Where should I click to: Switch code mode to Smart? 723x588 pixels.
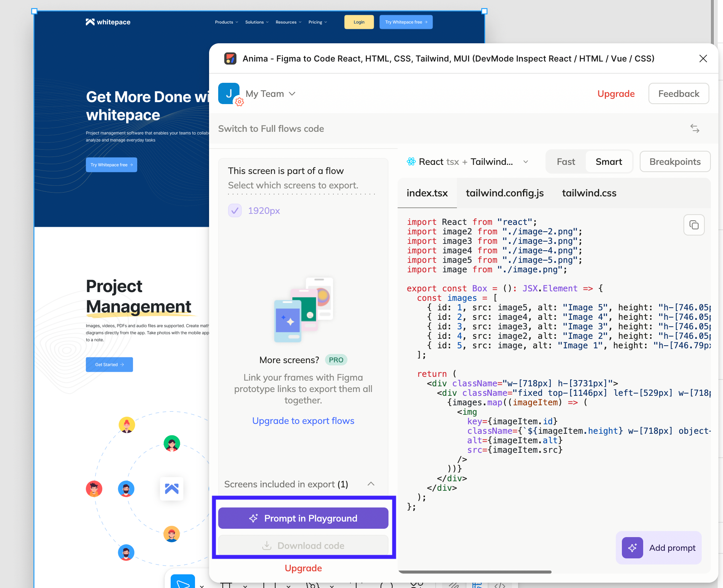click(x=609, y=161)
